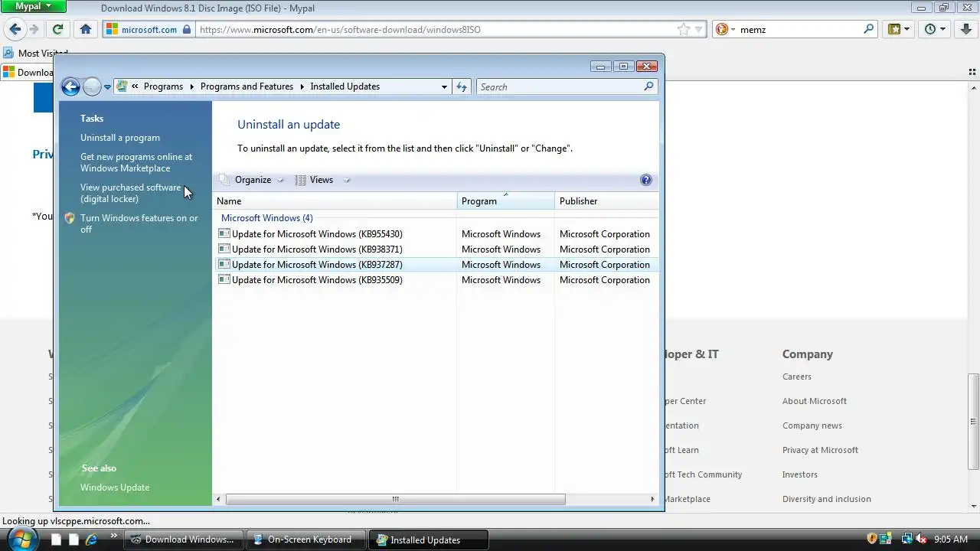Open the Mypal bookmarks menu button
This screenshot has width=980, height=551.
coord(898,29)
